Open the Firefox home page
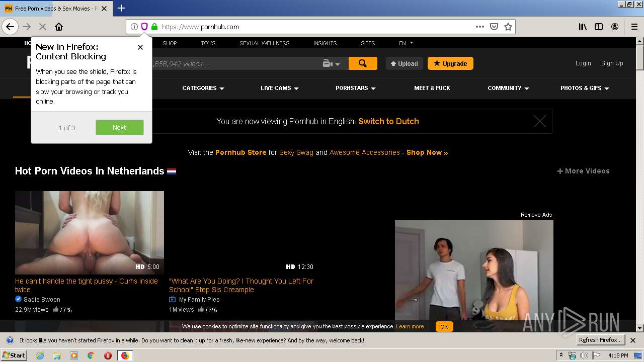Screen dimensions: 644x362 coord(59,27)
